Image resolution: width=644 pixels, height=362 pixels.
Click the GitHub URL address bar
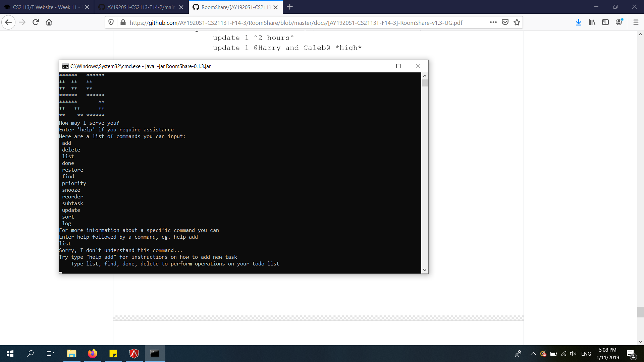point(295,22)
